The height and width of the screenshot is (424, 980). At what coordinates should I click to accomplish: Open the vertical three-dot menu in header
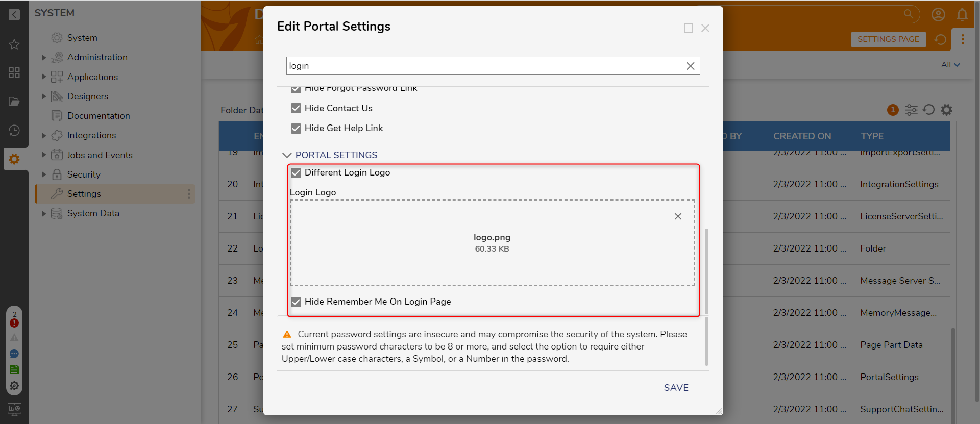[x=963, y=39]
